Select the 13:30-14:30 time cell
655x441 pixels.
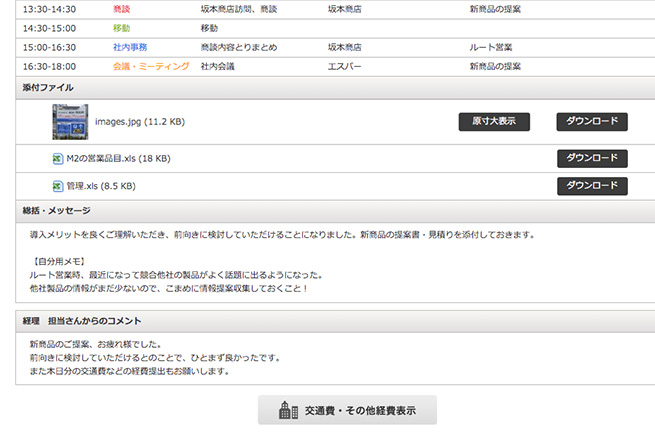tap(49, 9)
